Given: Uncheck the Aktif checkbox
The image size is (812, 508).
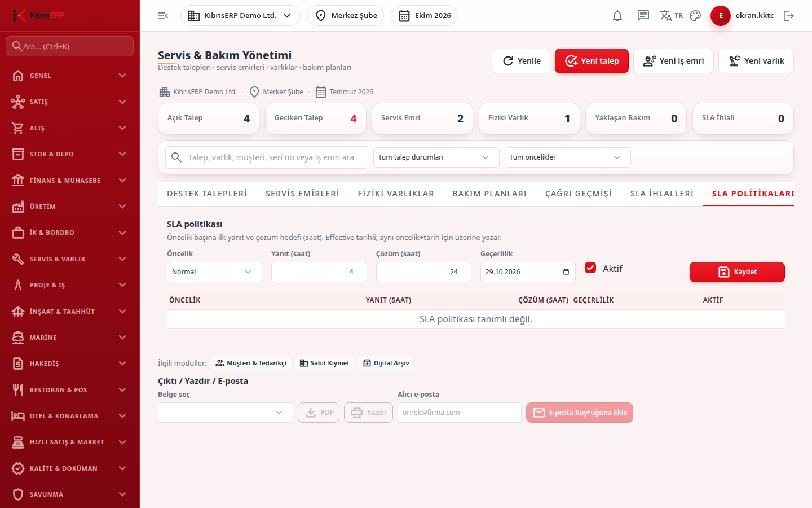Looking at the screenshot, I should [x=590, y=268].
